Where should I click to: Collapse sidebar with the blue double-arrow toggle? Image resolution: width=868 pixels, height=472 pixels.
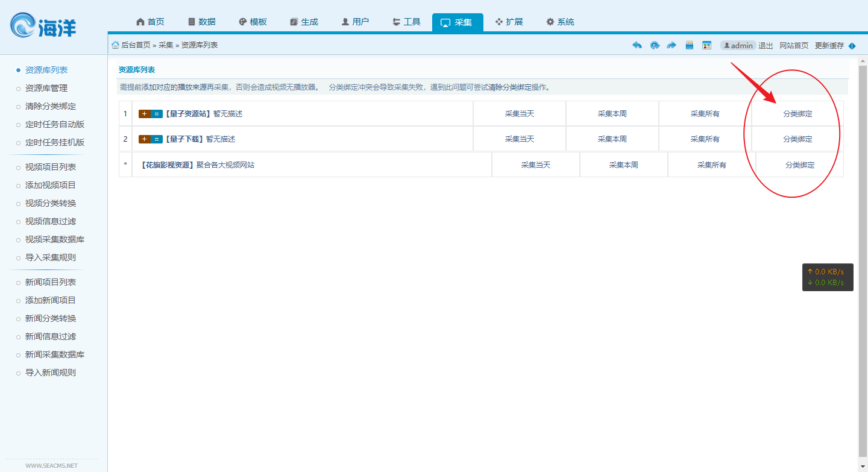(852, 46)
